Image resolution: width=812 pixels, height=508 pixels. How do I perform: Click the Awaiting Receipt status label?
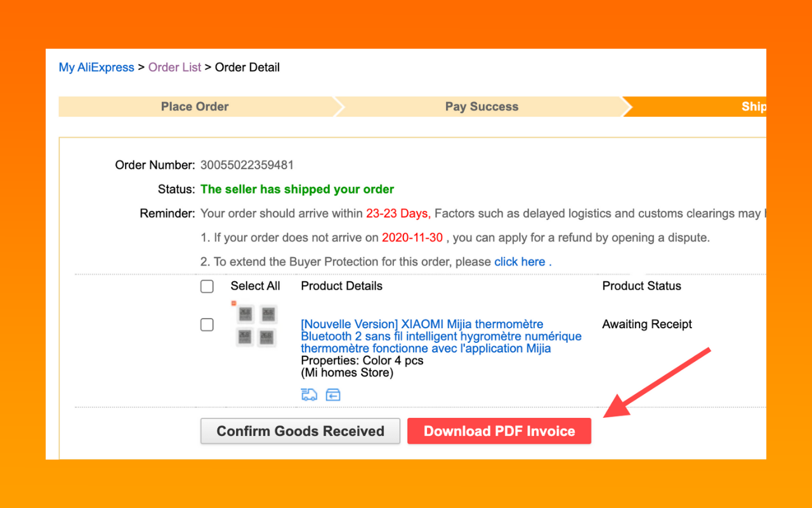click(x=646, y=324)
